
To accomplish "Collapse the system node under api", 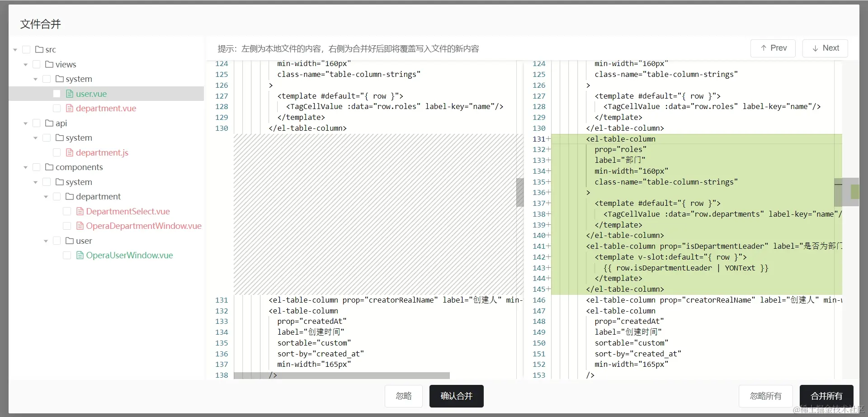I will [36, 138].
